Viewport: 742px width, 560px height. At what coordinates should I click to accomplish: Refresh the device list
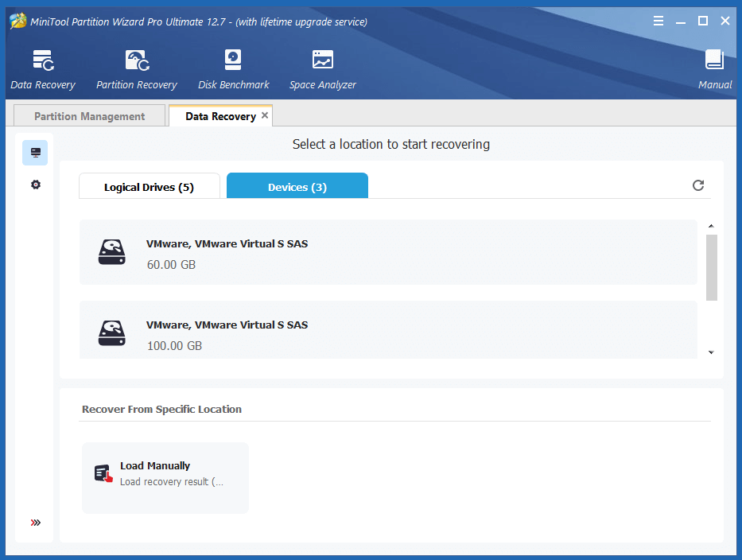coord(698,185)
